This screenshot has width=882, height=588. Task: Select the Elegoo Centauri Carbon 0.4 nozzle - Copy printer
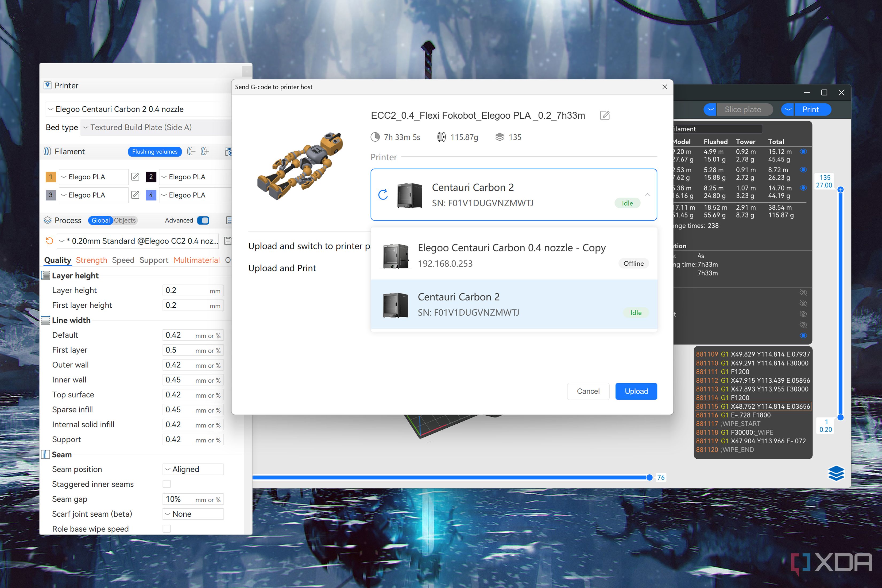click(x=514, y=255)
